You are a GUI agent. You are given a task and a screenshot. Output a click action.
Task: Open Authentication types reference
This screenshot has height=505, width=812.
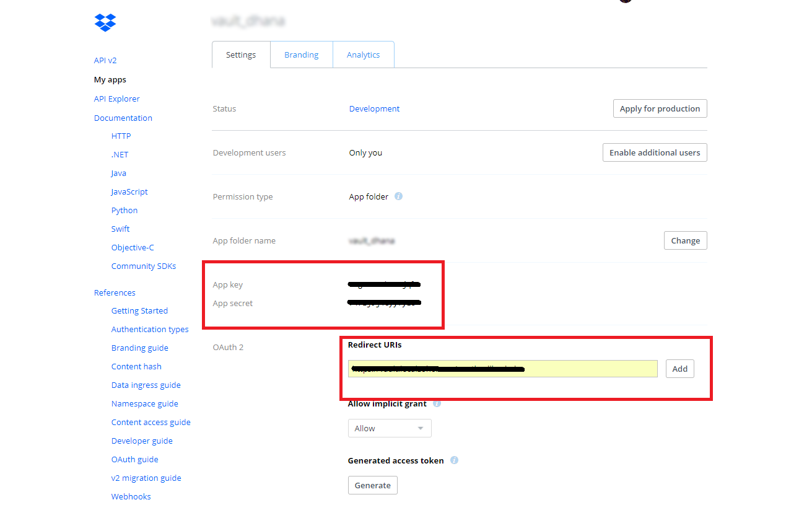pyautogui.click(x=150, y=329)
